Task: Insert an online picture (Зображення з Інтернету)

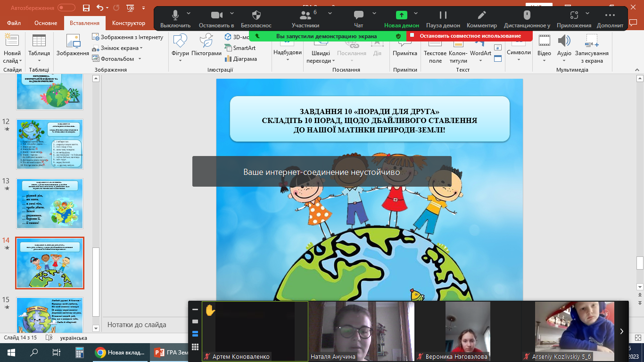Action: pos(128,37)
